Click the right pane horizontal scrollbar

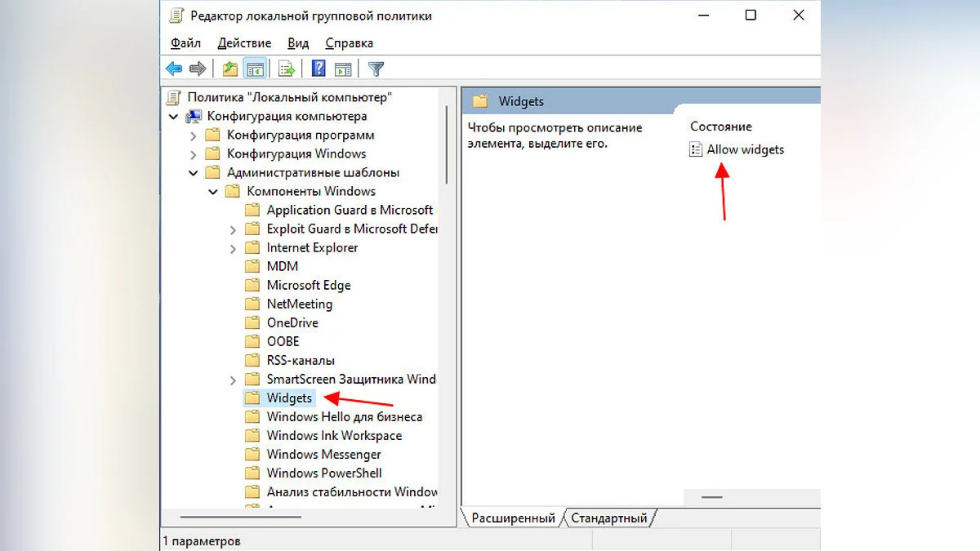(x=712, y=497)
